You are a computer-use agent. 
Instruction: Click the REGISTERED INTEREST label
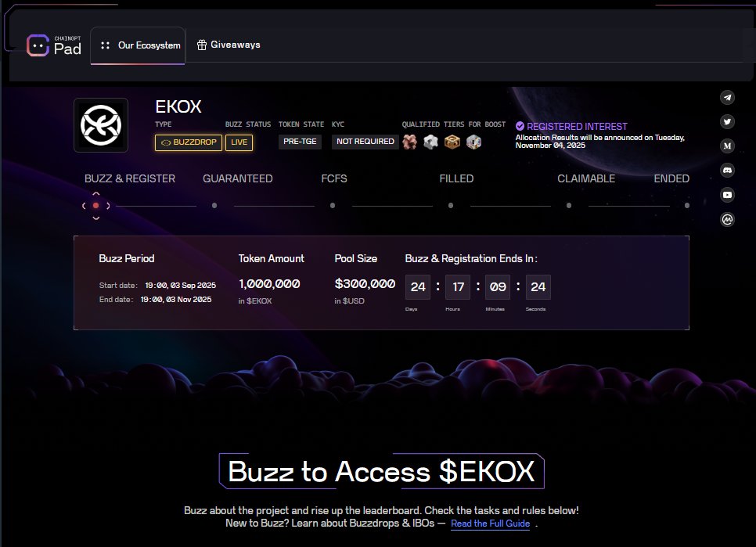point(577,126)
